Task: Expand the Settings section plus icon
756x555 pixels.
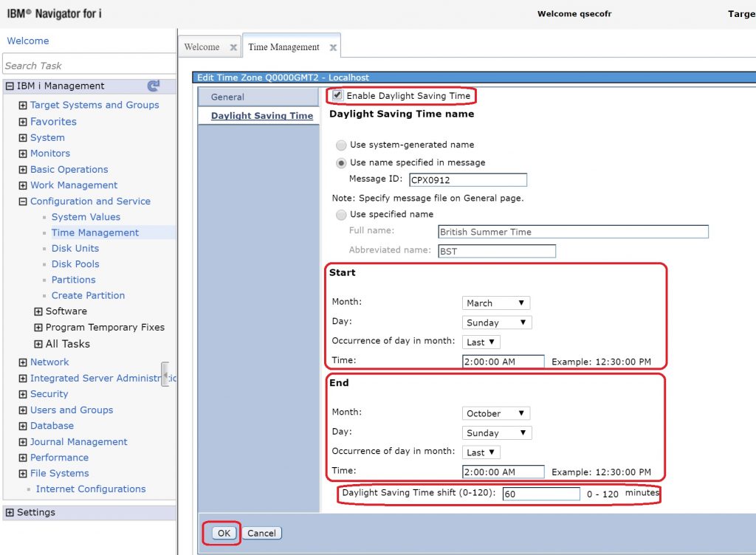Action: (x=10, y=513)
